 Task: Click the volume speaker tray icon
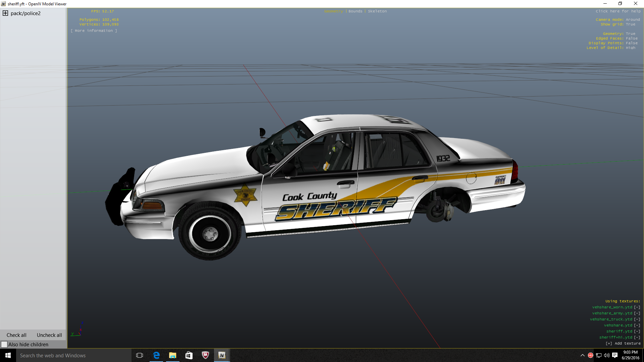point(606,355)
